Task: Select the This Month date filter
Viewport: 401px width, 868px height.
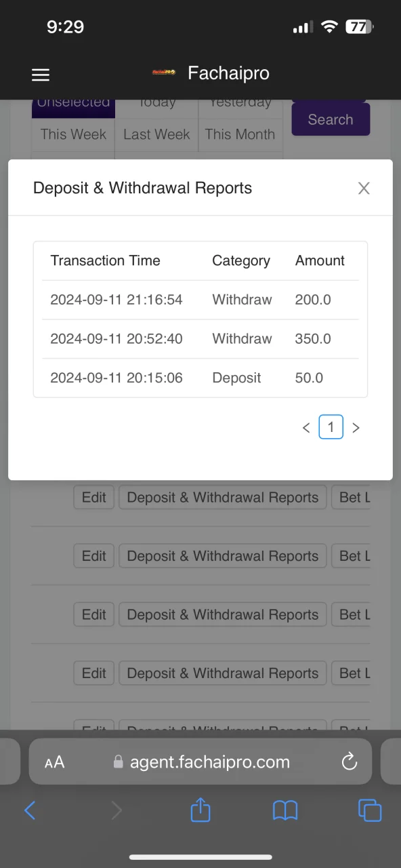Action: (240, 134)
